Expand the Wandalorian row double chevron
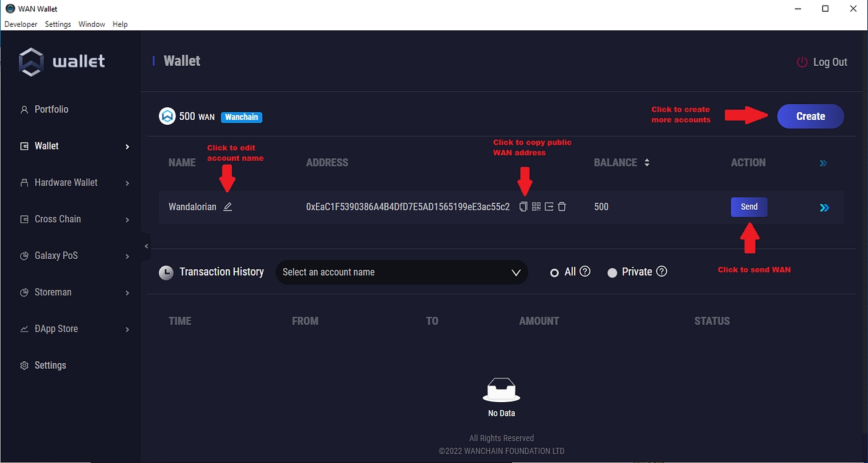 [x=824, y=207]
